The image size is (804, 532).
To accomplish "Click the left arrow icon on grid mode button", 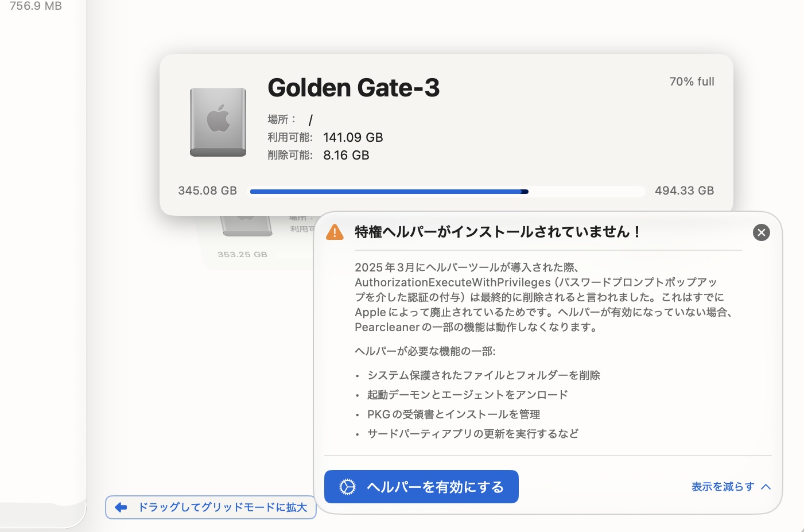I will (x=121, y=507).
